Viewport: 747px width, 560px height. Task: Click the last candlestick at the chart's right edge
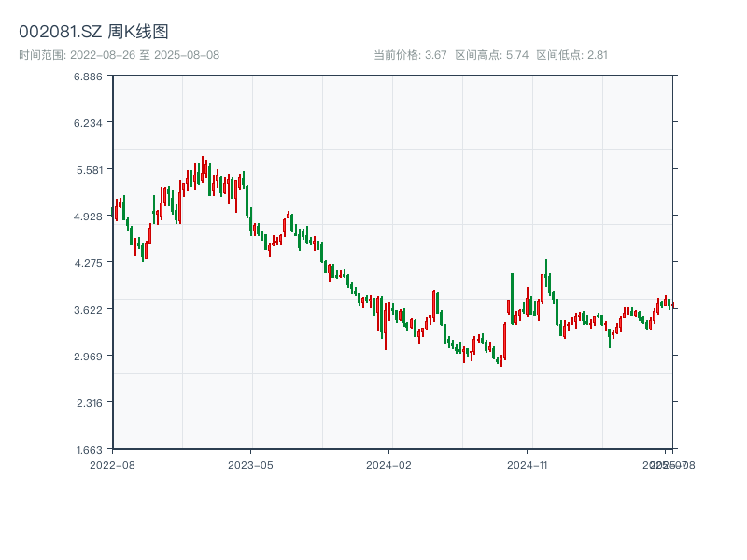(672, 306)
